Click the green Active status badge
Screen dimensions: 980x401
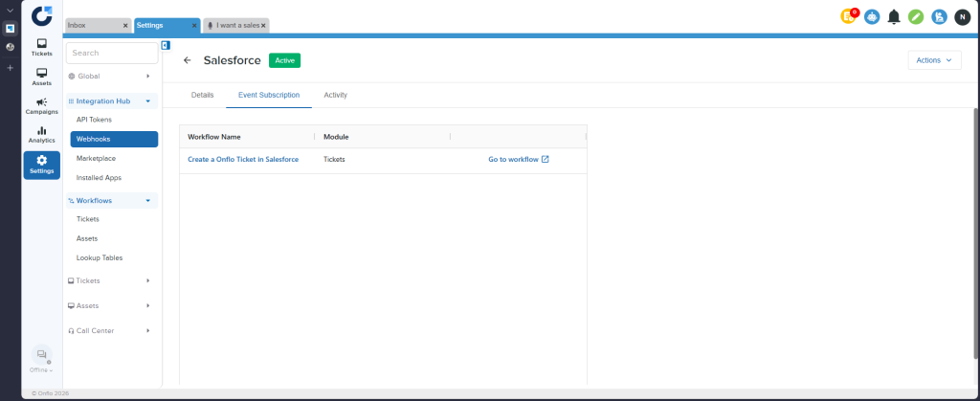(285, 60)
